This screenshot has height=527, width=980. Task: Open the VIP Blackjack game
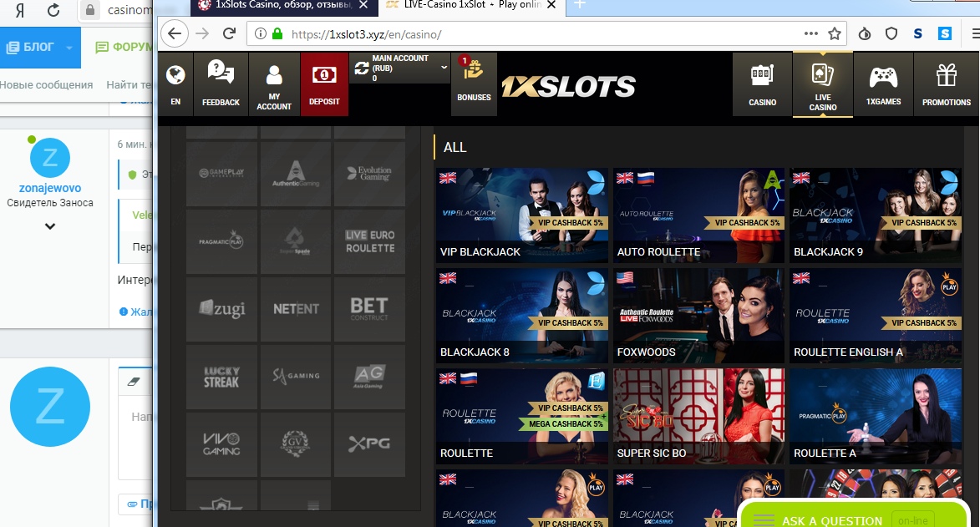pyautogui.click(x=522, y=215)
